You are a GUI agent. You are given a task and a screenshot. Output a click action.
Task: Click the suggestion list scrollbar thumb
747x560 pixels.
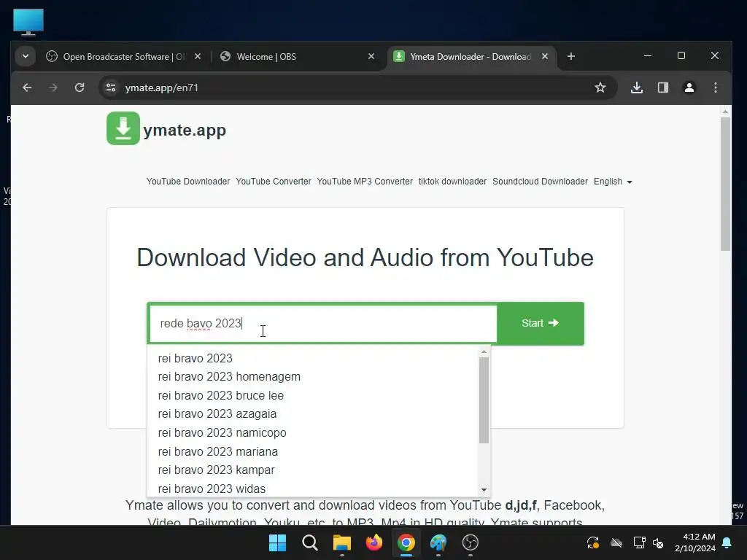[x=484, y=400]
